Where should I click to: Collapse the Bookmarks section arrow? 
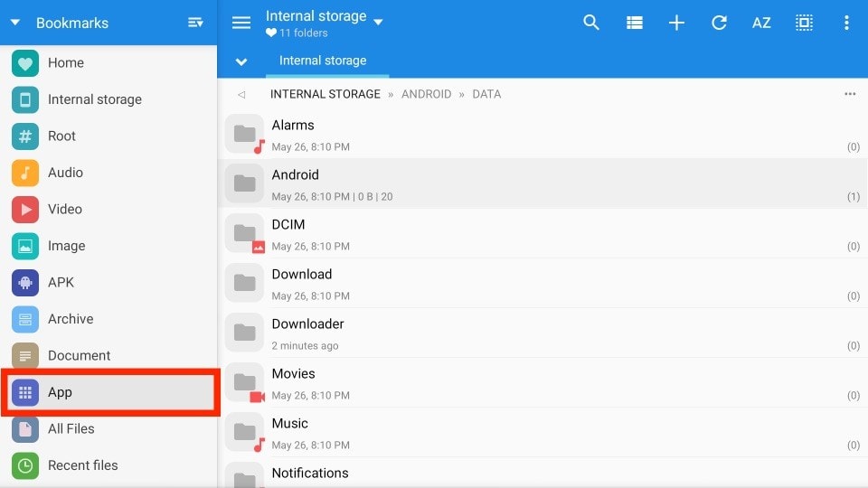pos(15,23)
